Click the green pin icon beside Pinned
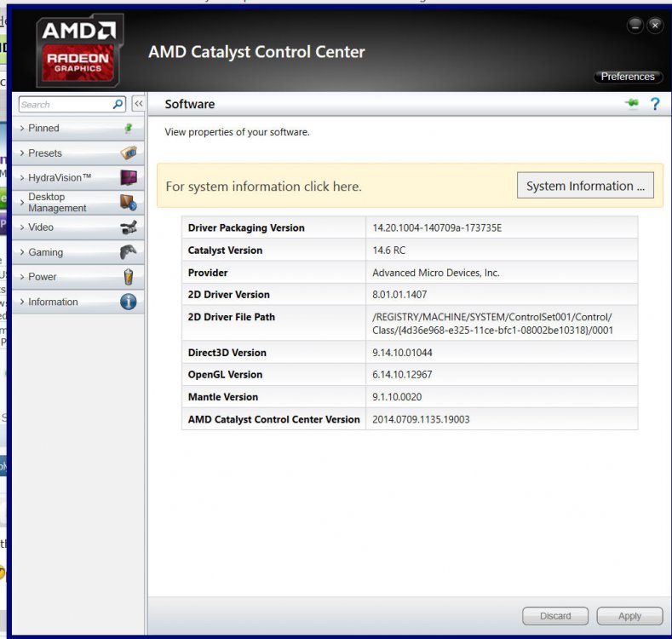The height and width of the screenshot is (639, 672). pos(128,128)
